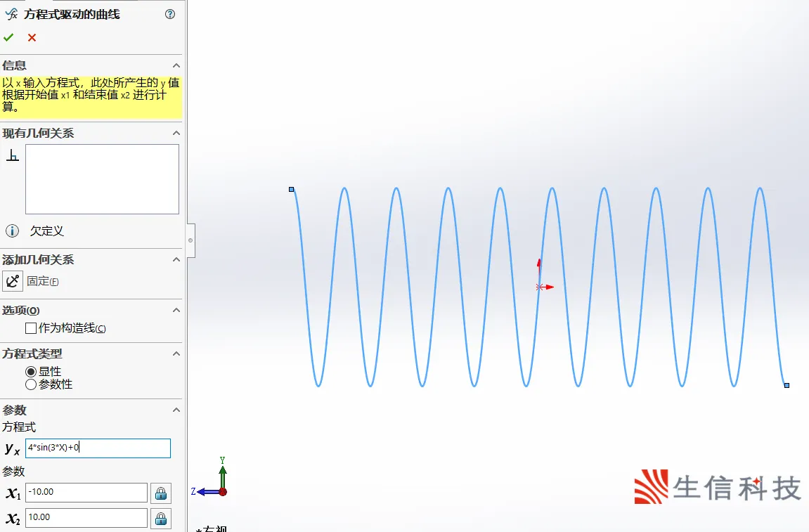Click the panel collapse handle
The image size is (809, 532).
pos(190,240)
